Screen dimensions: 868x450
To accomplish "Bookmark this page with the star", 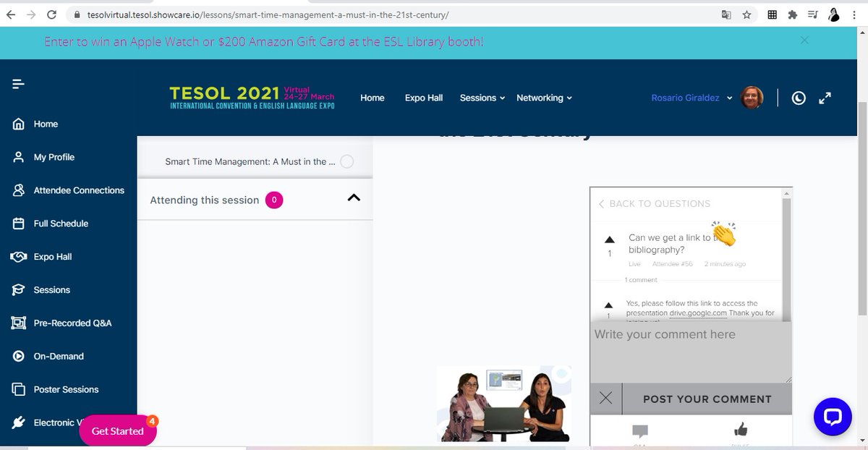I will click(x=746, y=14).
